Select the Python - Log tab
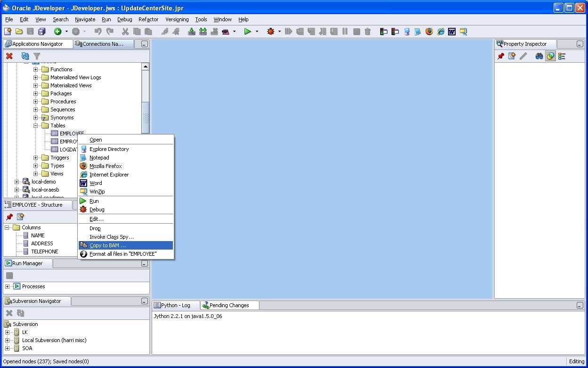The width and height of the screenshot is (588, 368). 176,305
